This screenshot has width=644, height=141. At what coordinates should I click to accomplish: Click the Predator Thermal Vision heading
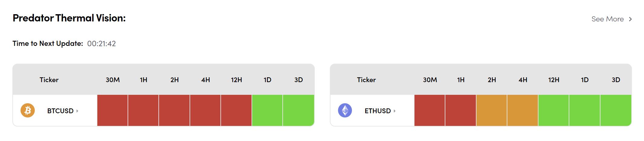[69, 18]
